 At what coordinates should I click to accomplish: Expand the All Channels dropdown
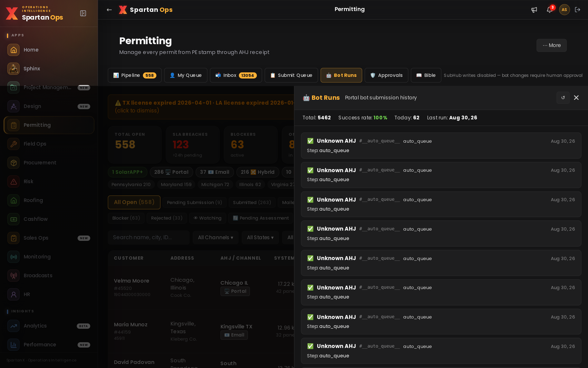point(216,238)
